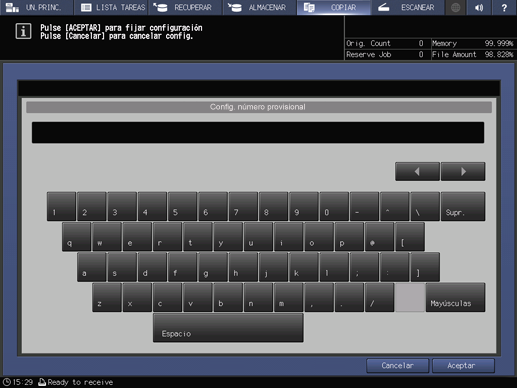Tap the j key
Image resolution: width=517 pixels, height=388 pixels.
[x=274, y=267]
